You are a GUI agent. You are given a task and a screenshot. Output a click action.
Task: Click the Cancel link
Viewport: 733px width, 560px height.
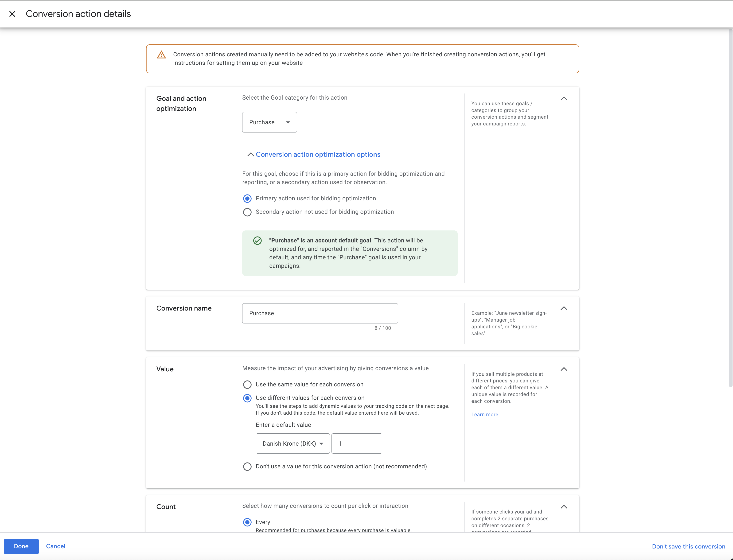pos(55,546)
